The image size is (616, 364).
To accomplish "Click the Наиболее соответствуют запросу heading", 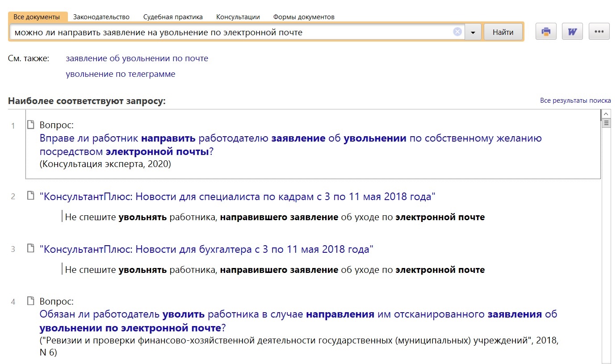I will [87, 101].
